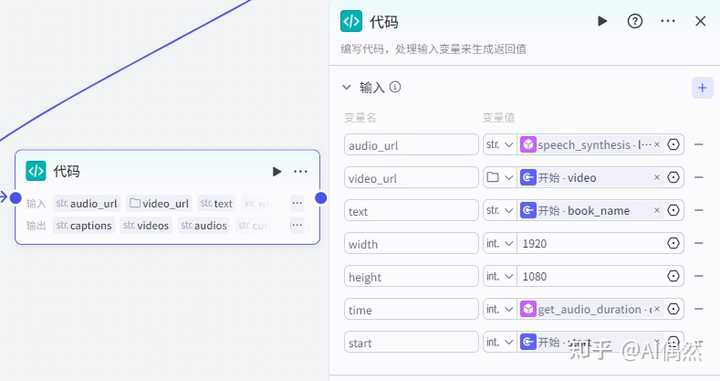Viewport: 720px width, 381px height.
Task: Edit the text variable name field
Action: (411, 211)
